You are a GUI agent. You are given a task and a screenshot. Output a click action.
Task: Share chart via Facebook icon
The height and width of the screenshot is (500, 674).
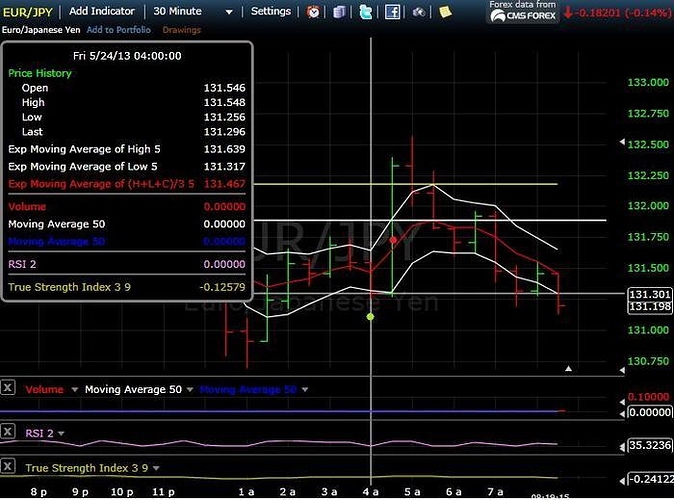coord(392,12)
